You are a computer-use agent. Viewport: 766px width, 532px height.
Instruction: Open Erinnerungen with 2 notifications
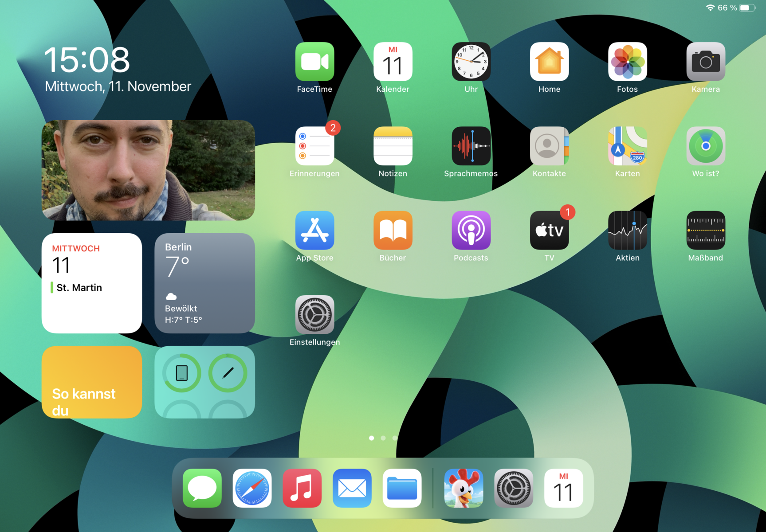pos(314,146)
